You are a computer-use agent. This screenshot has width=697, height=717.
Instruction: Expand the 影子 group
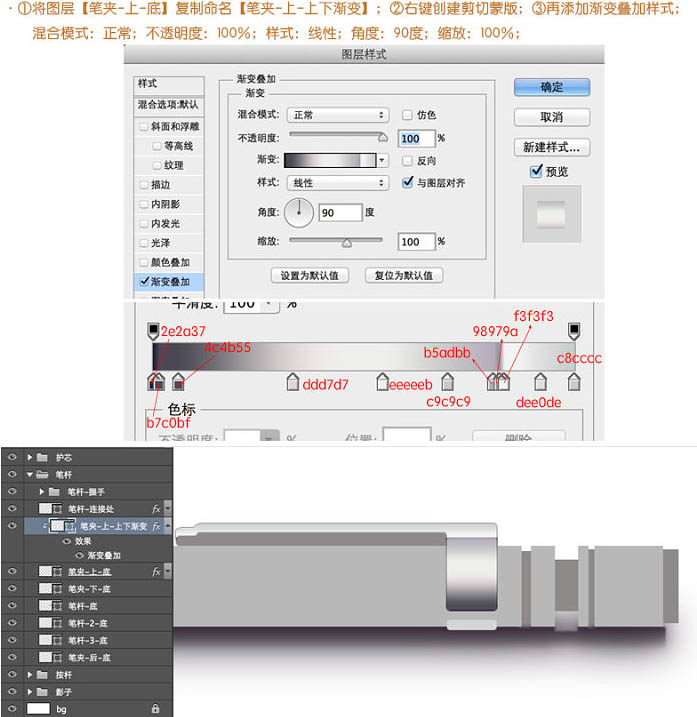(x=29, y=691)
